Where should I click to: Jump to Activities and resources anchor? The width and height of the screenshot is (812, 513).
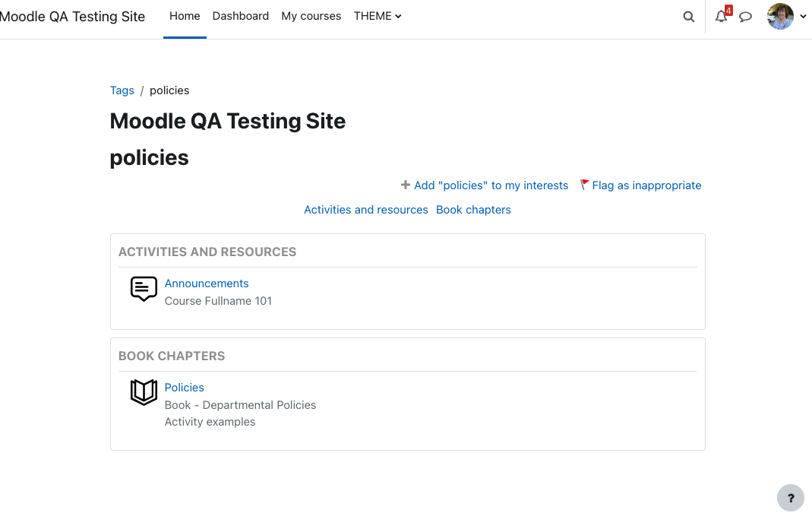click(x=366, y=210)
